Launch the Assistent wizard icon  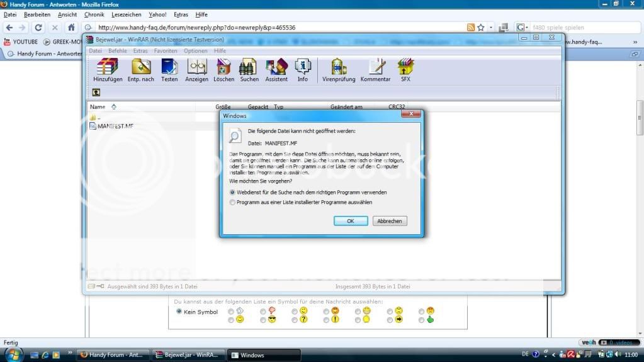(276, 67)
